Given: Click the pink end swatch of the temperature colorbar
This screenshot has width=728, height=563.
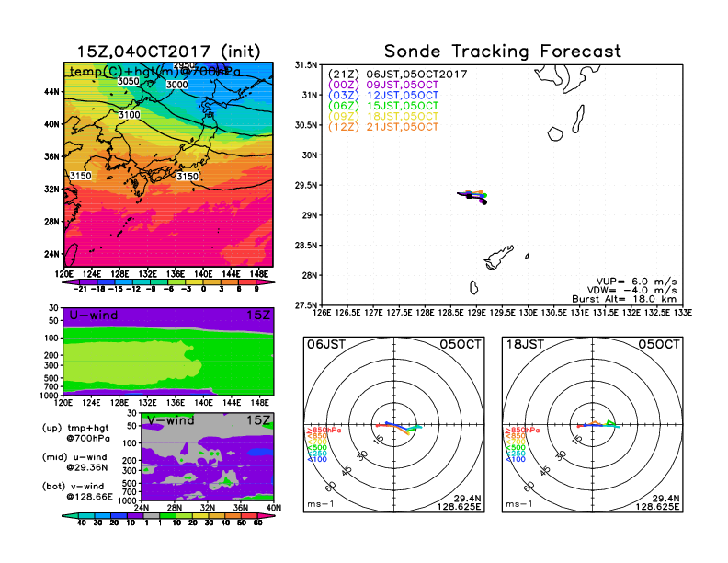Looking at the screenshot, I should tap(265, 282).
